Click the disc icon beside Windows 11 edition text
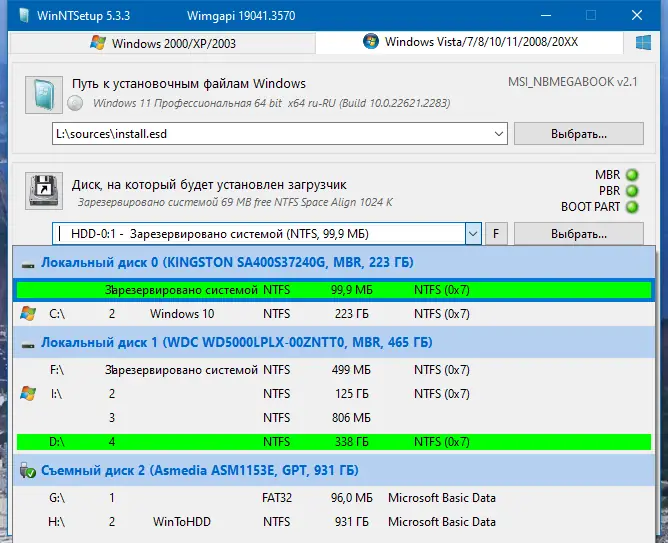 (75, 103)
